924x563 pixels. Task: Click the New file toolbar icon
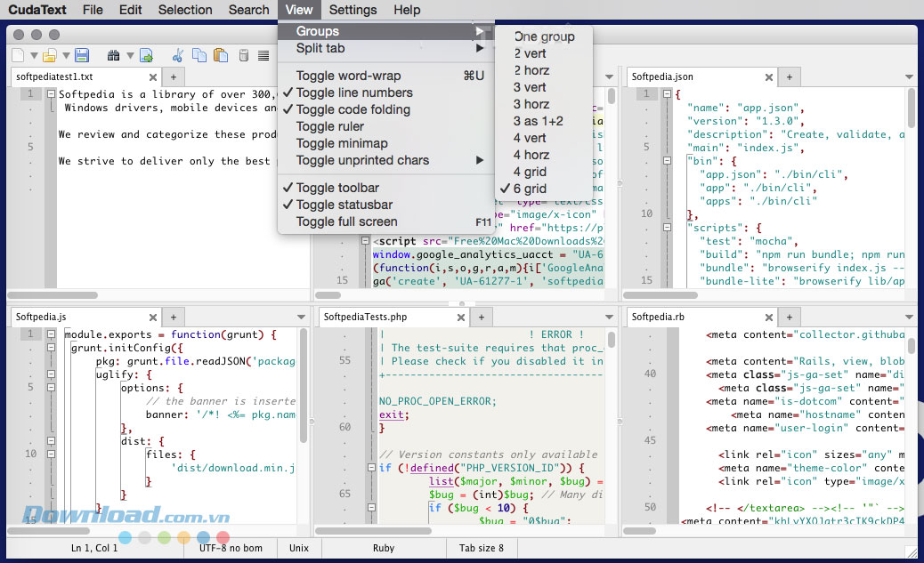pyautogui.click(x=18, y=56)
